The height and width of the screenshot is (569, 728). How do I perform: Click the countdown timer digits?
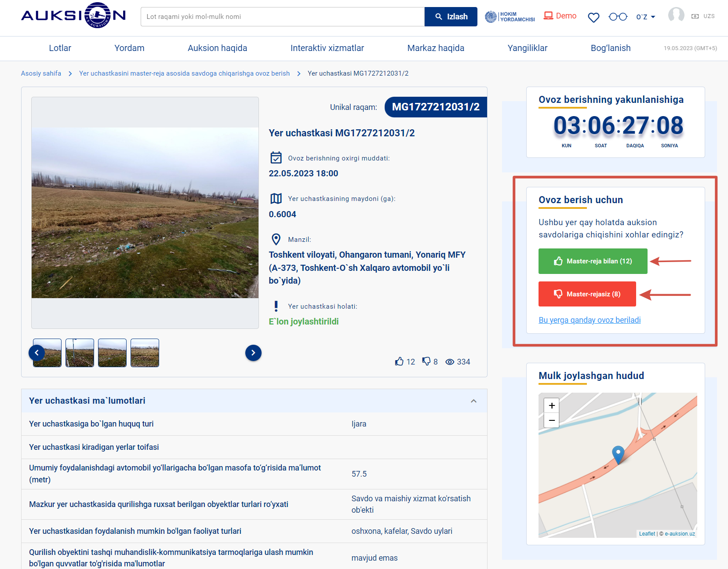(618, 126)
